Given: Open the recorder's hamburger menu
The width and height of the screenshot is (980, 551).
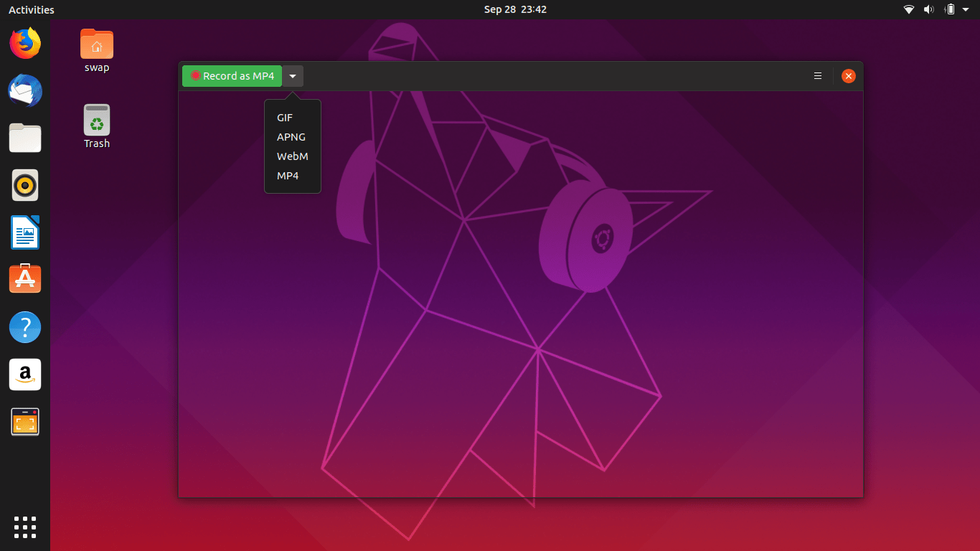Looking at the screenshot, I should coord(818,76).
